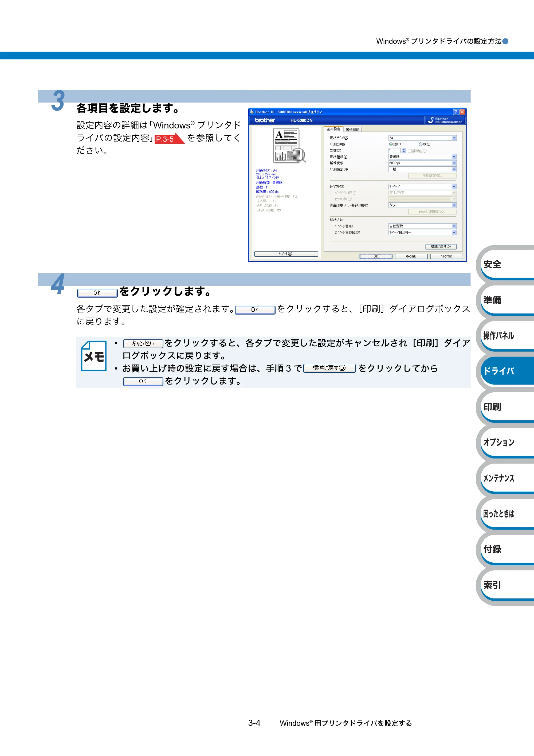Open the 1ページ目 自動選択 paper source dropdown
This screenshot has height=756, width=534.
[422, 226]
